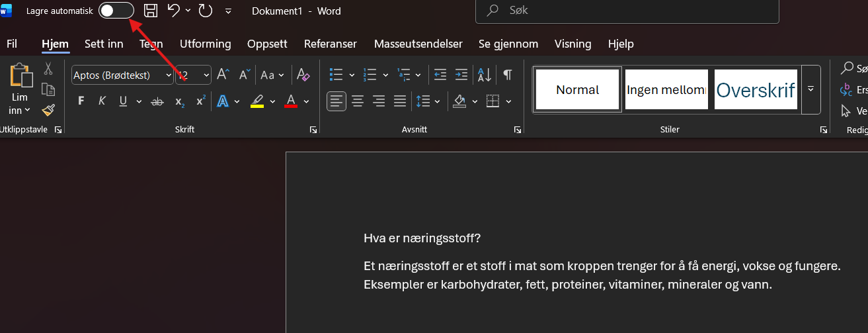Switch to the Referanser tab
Viewport: 868px width, 333px height.
click(330, 44)
